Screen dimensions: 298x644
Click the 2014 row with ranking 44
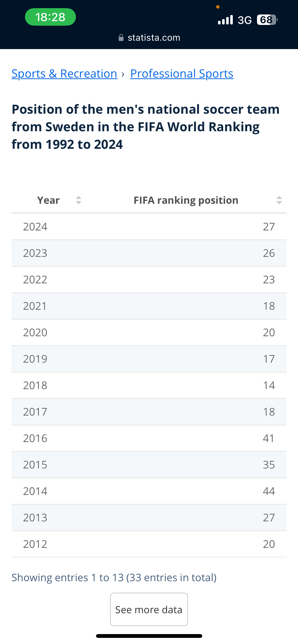pyautogui.click(x=149, y=491)
